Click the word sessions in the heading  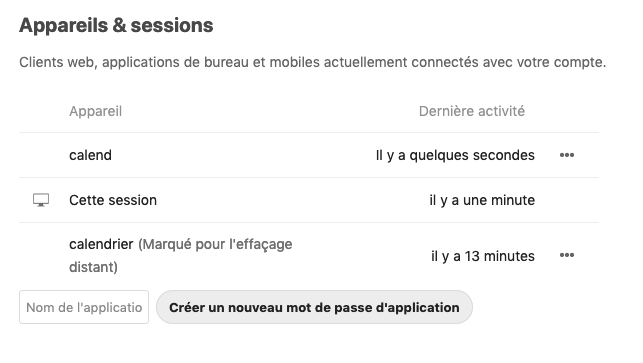coord(172,25)
